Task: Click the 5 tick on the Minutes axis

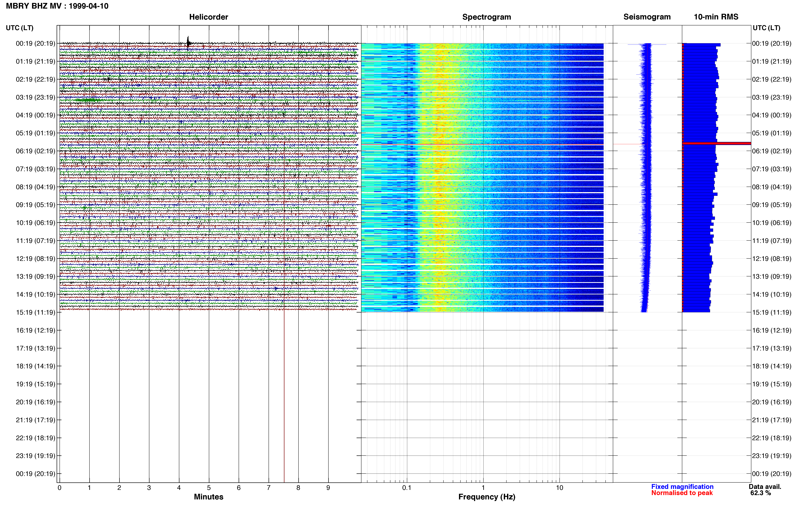Action: 209,488
